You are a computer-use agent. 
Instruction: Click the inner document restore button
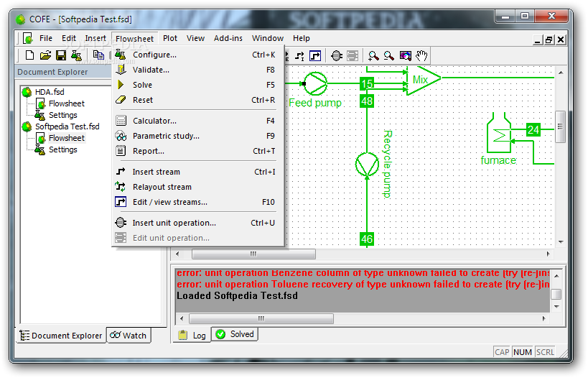pyautogui.click(x=549, y=40)
